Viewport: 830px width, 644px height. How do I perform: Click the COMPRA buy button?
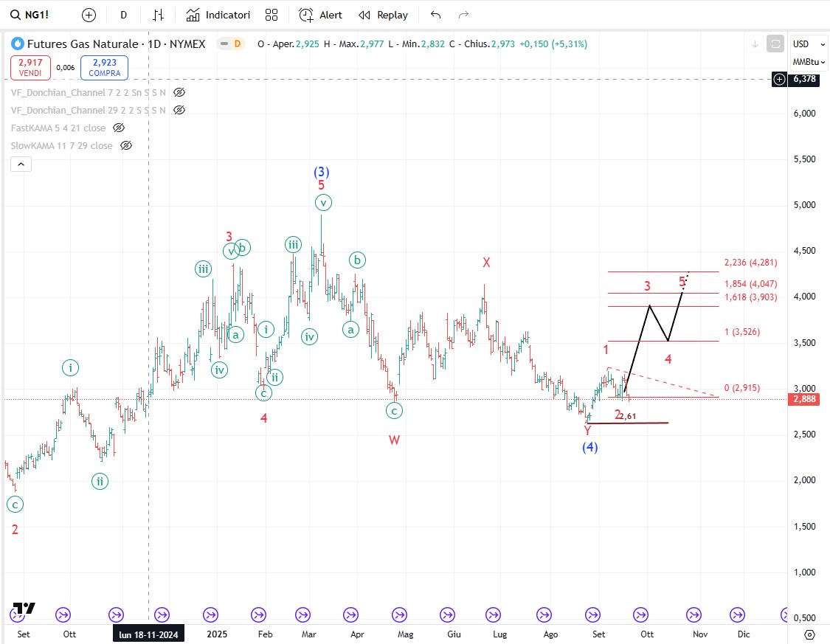tap(105, 68)
